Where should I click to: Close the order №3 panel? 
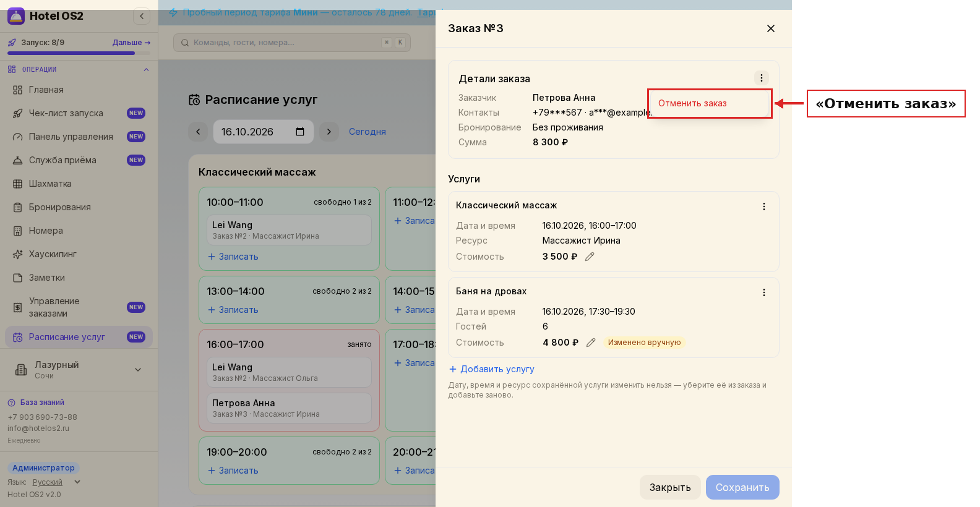tap(771, 28)
